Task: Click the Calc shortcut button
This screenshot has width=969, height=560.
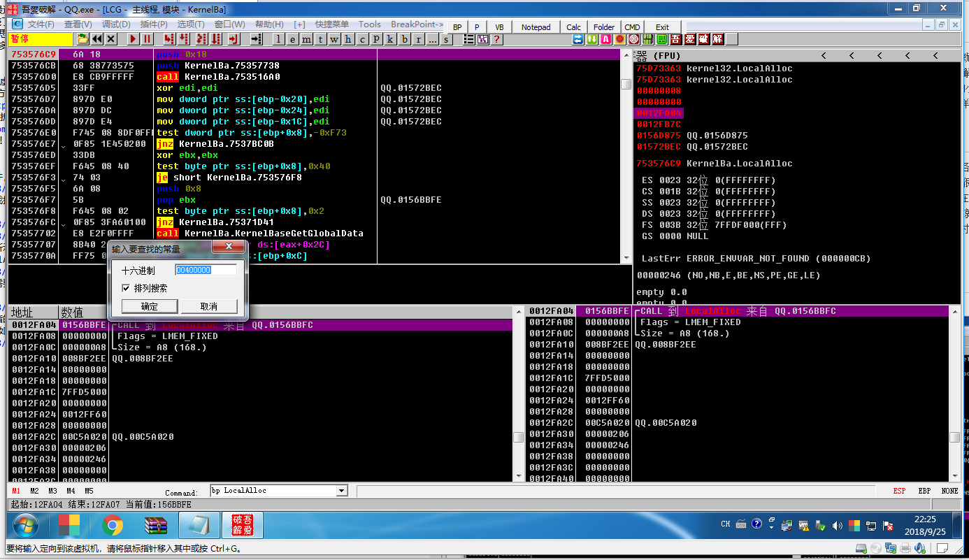Action: click(574, 27)
